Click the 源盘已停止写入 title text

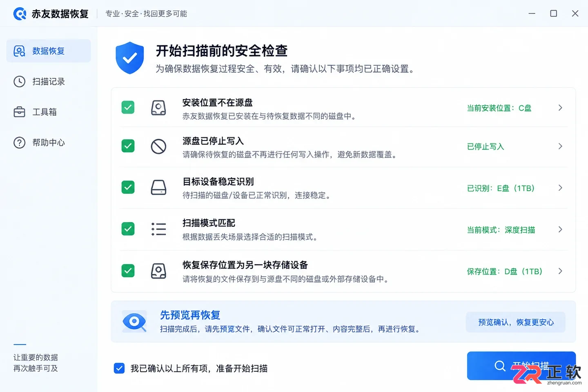click(x=213, y=141)
